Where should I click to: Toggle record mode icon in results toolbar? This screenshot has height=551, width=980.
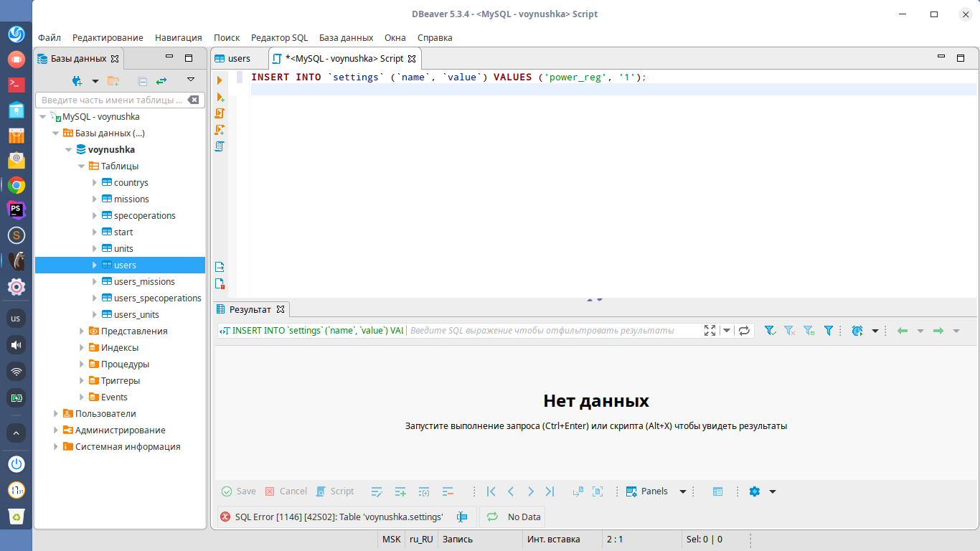(717, 491)
